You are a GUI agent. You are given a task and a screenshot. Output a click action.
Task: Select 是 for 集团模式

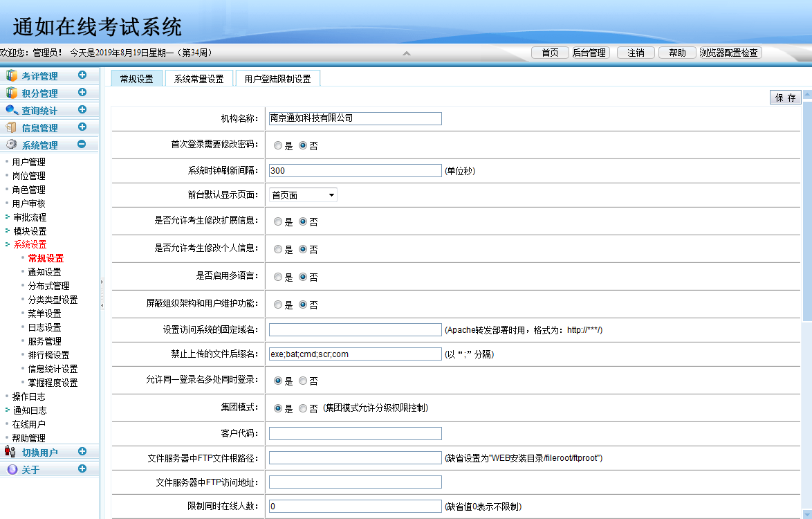[x=278, y=409]
